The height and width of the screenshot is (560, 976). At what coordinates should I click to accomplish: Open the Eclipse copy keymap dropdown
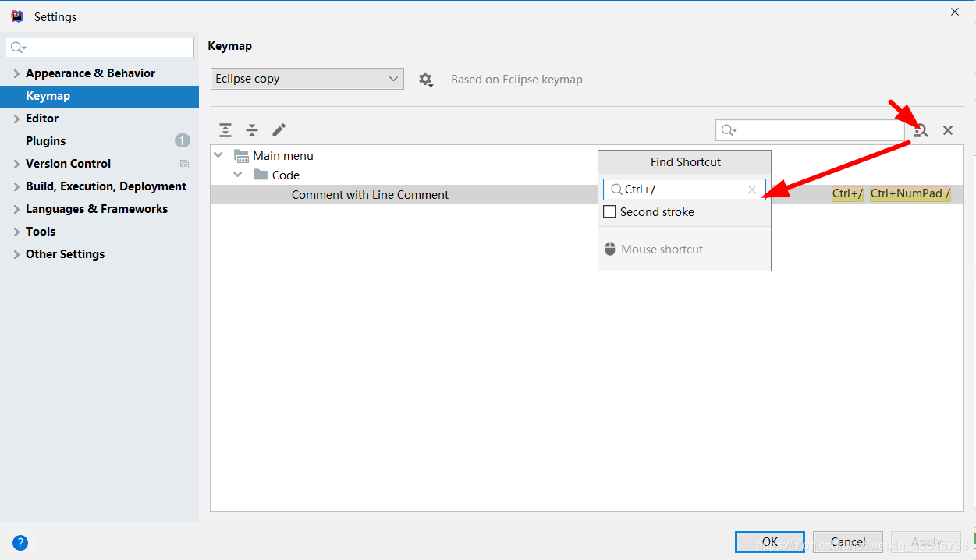(x=307, y=79)
